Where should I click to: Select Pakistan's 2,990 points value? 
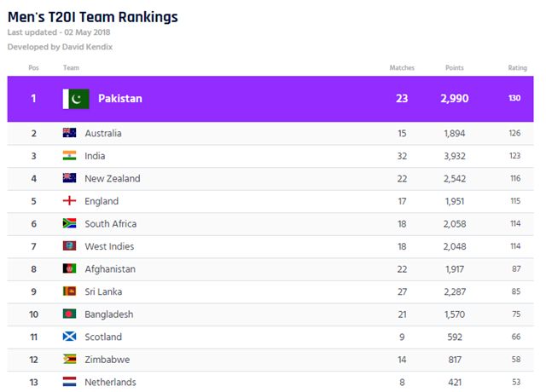(455, 99)
